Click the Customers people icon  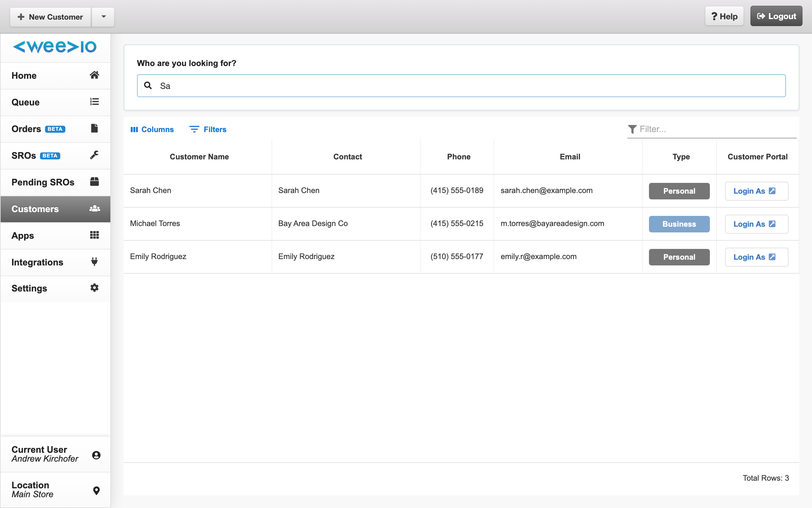(95, 208)
